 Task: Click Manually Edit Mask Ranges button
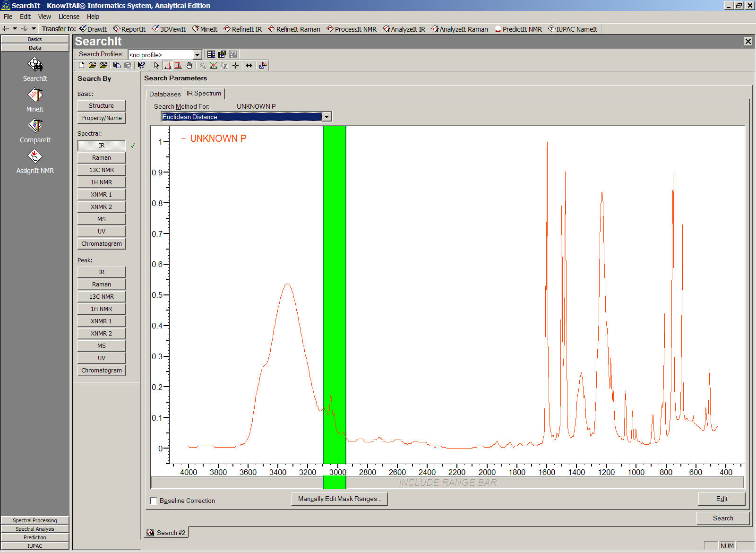click(340, 499)
